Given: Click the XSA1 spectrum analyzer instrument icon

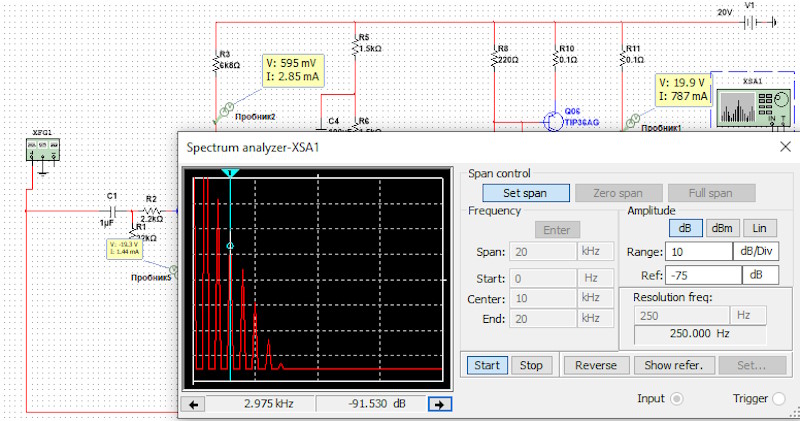Looking at the screenshot, I should (752, 106).
